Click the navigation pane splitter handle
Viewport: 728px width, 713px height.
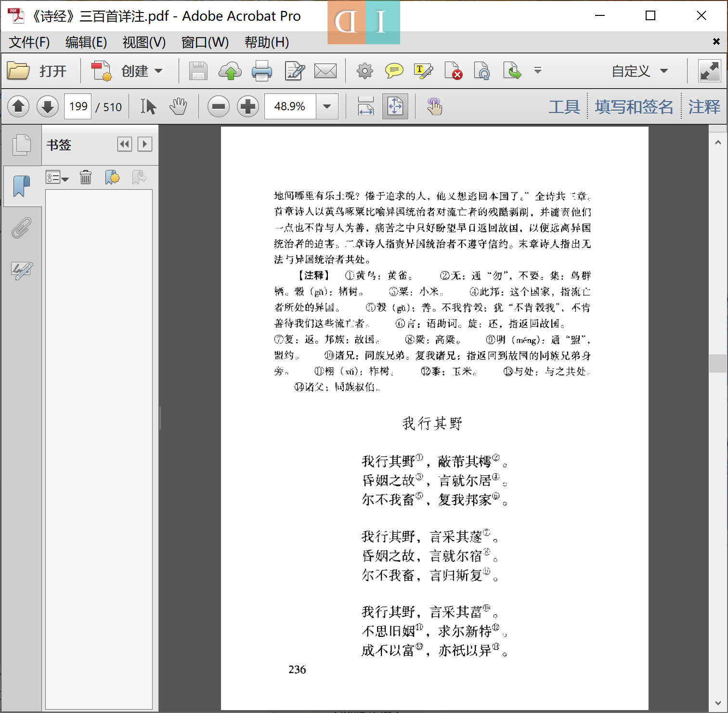pos(160,418)
